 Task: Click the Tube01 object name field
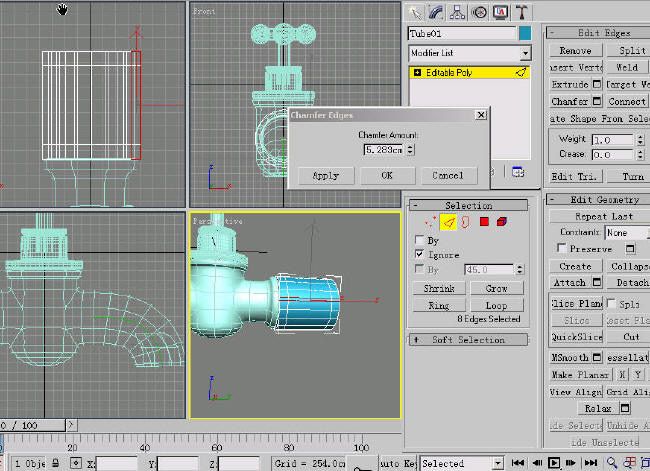click(x=462, y=34)
